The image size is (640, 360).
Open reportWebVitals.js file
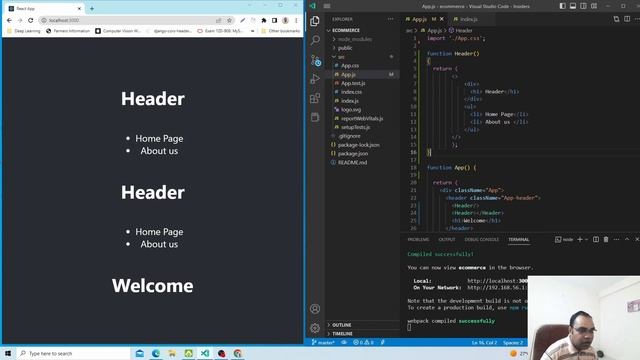362,118
